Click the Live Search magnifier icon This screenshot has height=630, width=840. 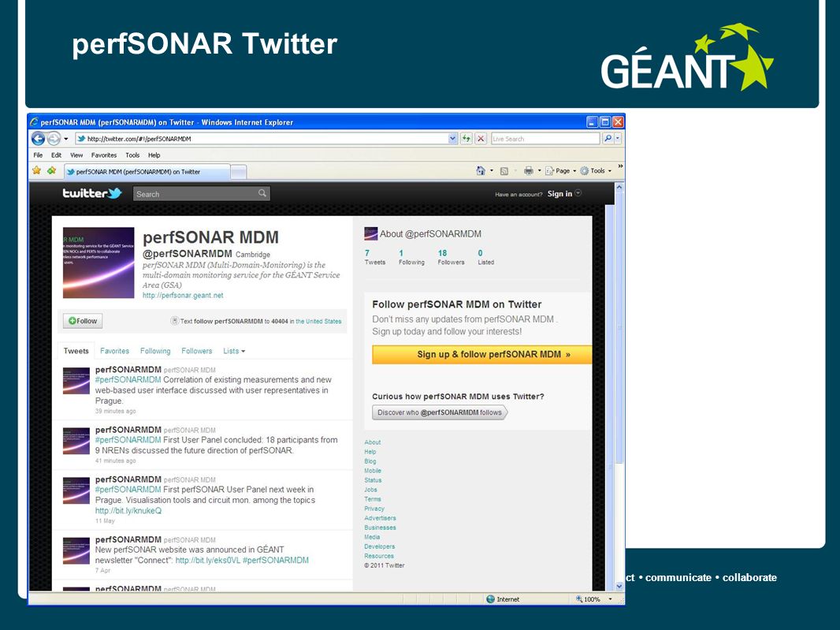coord(608,138)
